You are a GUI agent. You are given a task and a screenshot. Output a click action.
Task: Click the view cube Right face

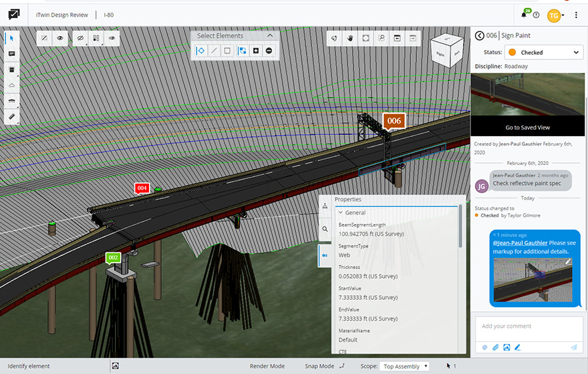[x=440, y=54]
